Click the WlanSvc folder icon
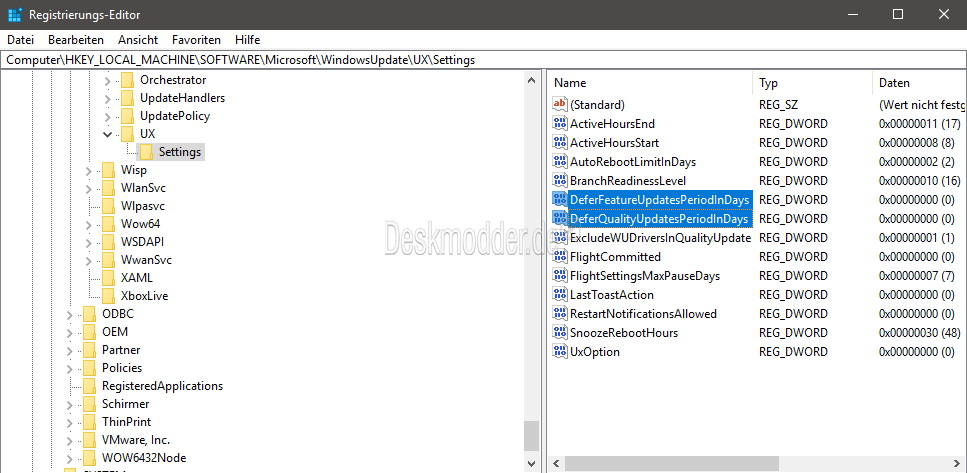Viewport: 967px width, 473px height. tap(109, 188)
